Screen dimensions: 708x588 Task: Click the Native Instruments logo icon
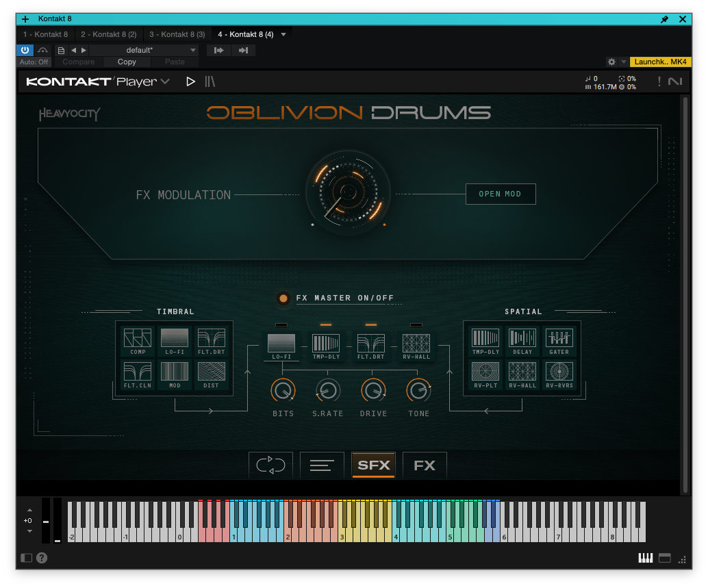(x=675, y=81)
